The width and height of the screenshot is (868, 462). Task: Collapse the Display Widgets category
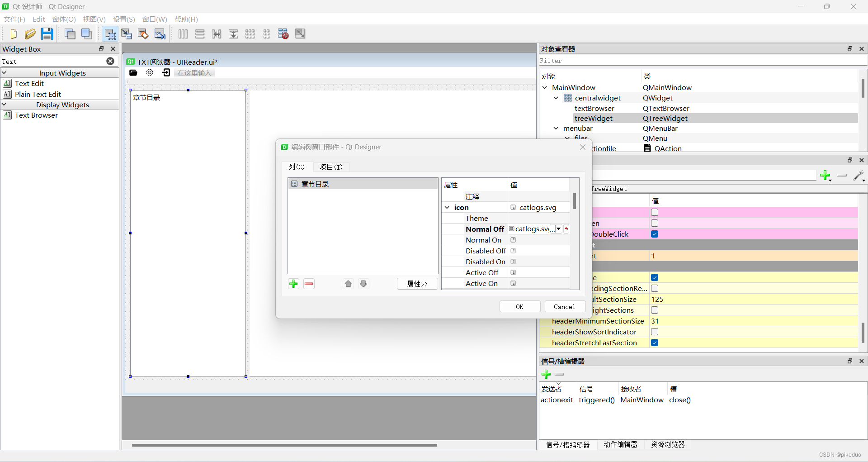4,104
